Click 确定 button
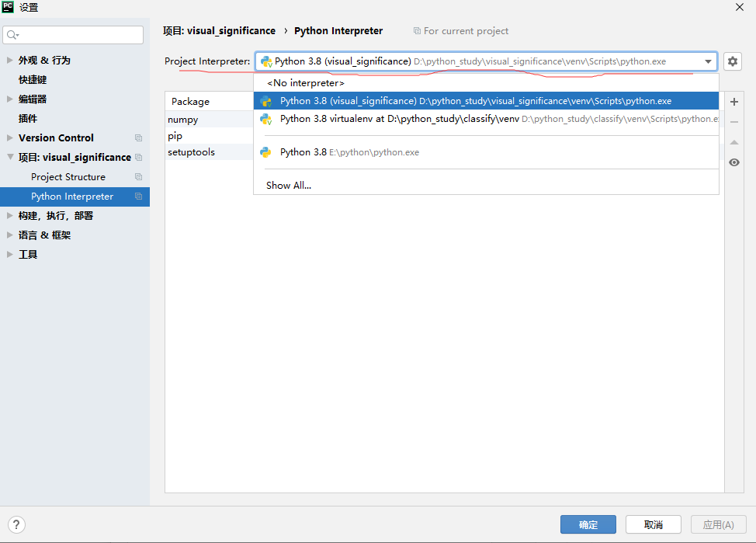The image size is (756, 543). point(588,524)
